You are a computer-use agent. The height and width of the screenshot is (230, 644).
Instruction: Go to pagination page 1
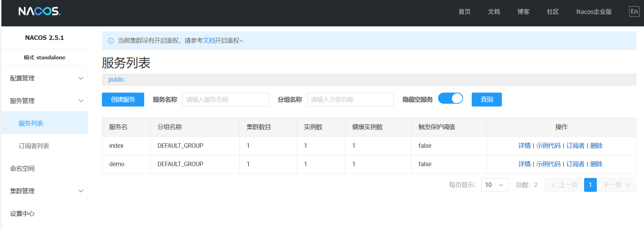pyautogui.click(x=590, y=185)
